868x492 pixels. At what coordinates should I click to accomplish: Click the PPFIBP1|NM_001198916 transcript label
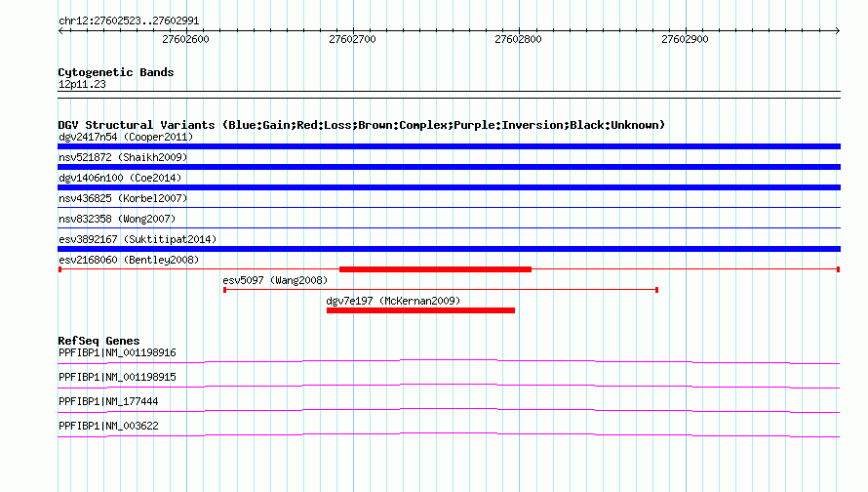[x=117, y=353]
